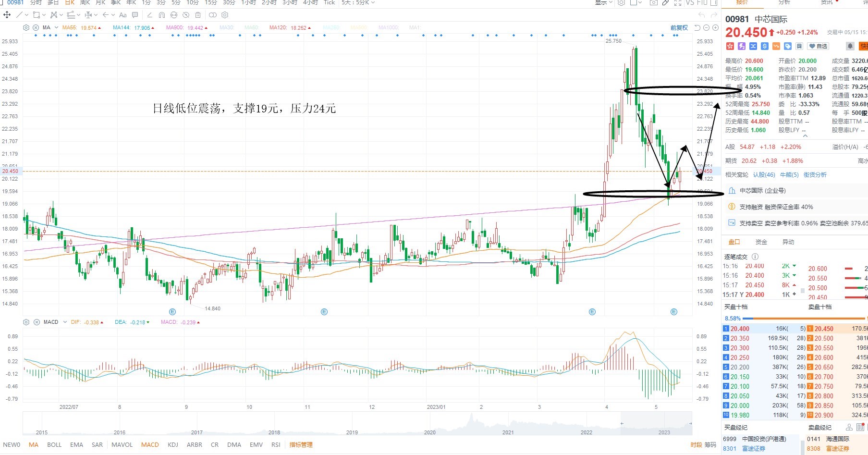Open MA indicator settings gear
868x455 pixels.
(26, 27)
